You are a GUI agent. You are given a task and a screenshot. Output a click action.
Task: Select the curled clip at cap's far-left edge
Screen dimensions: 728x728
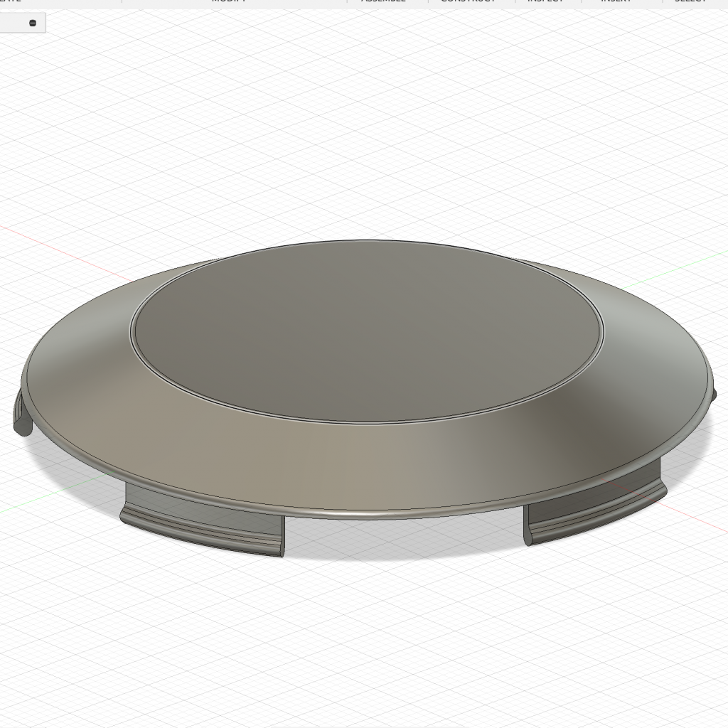[x=21, y=416]
